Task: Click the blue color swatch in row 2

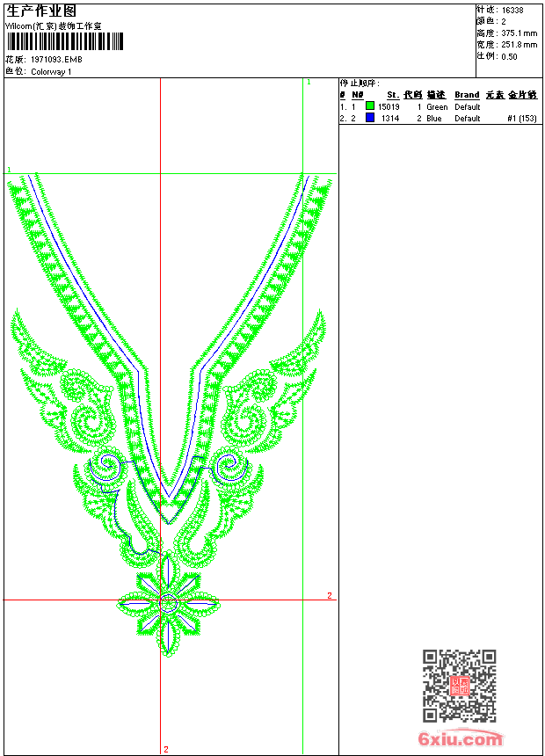Action: pyautogui.click(x=370, y=117)
